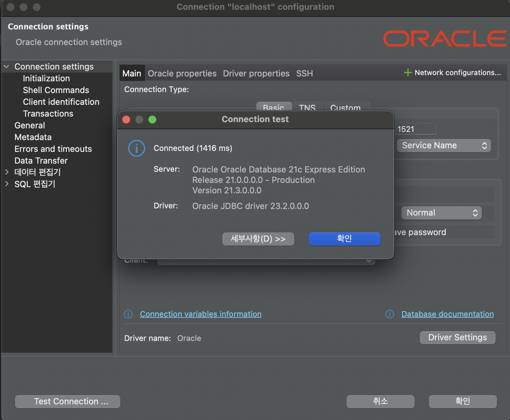Screen dimensions: 510x420
Task: Click the bottom 확인 confirm button
Action: [x=463, y=402]
